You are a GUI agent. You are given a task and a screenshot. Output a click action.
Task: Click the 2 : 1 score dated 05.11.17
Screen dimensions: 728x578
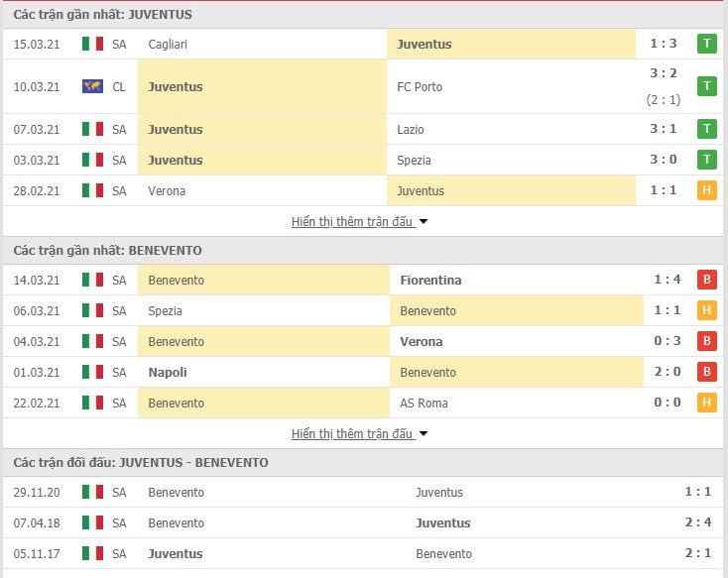[698, 552]
